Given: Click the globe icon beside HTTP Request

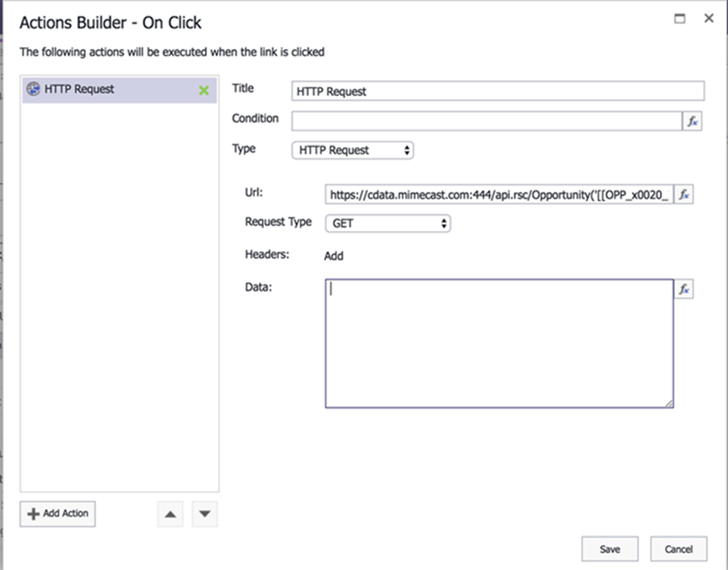Looking at the screenshot, I should [x=34, y=90].
